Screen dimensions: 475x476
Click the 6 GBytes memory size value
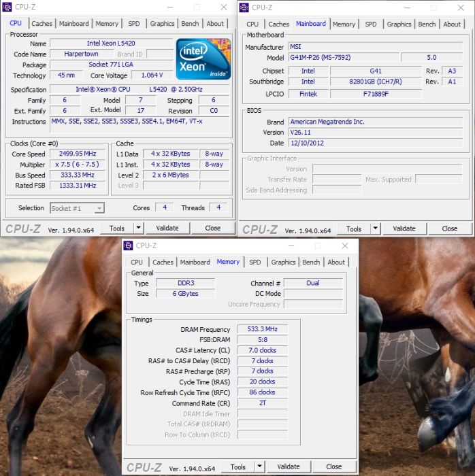tap(186, 294)
